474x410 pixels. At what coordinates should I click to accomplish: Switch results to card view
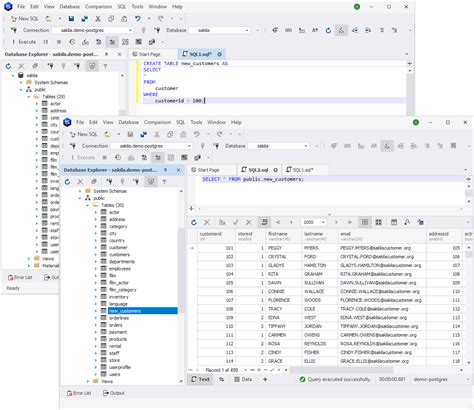pyautogui.click(x=378, y=222)
